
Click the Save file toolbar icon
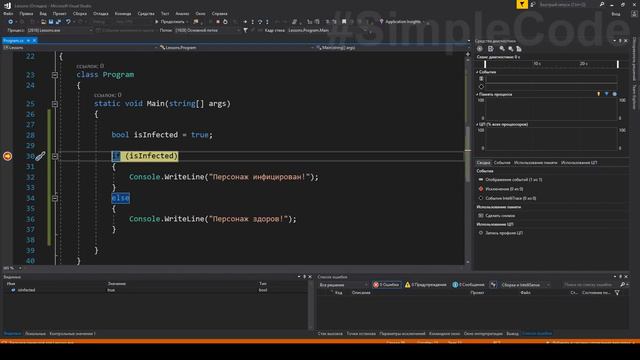(51, 22)
